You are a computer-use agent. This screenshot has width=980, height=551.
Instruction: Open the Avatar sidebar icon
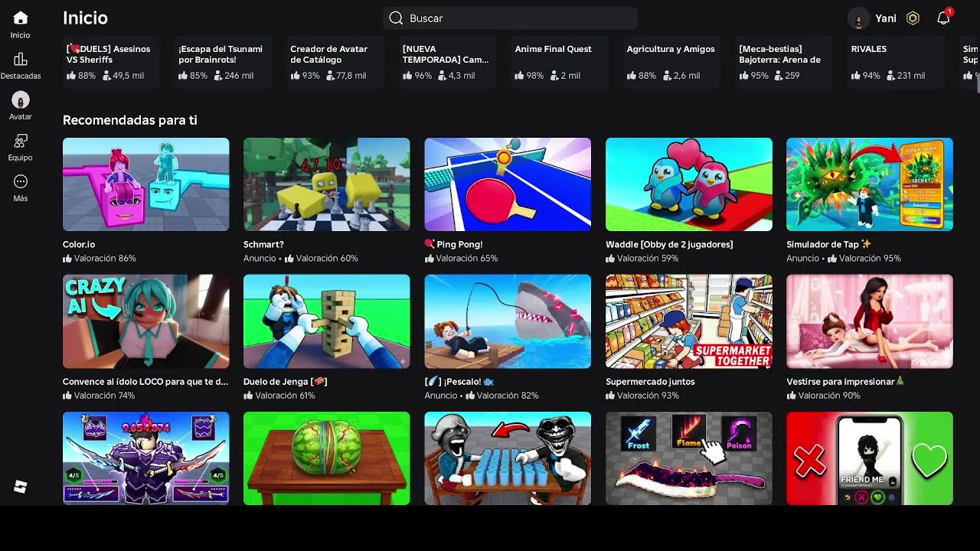pyautogui.click(x=21, y=100)
